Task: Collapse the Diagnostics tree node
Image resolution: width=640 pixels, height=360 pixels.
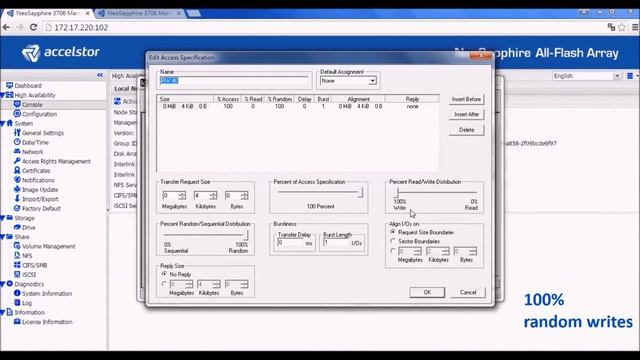Action: tap(2, 284)
